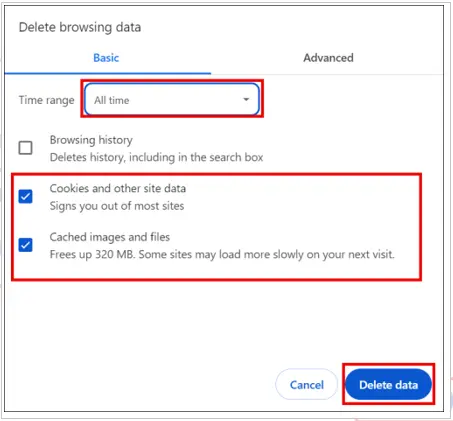Click the 'Cookies and other site data' label
The width and height of the screenshot is (453, 421).
tap(118, 188)
